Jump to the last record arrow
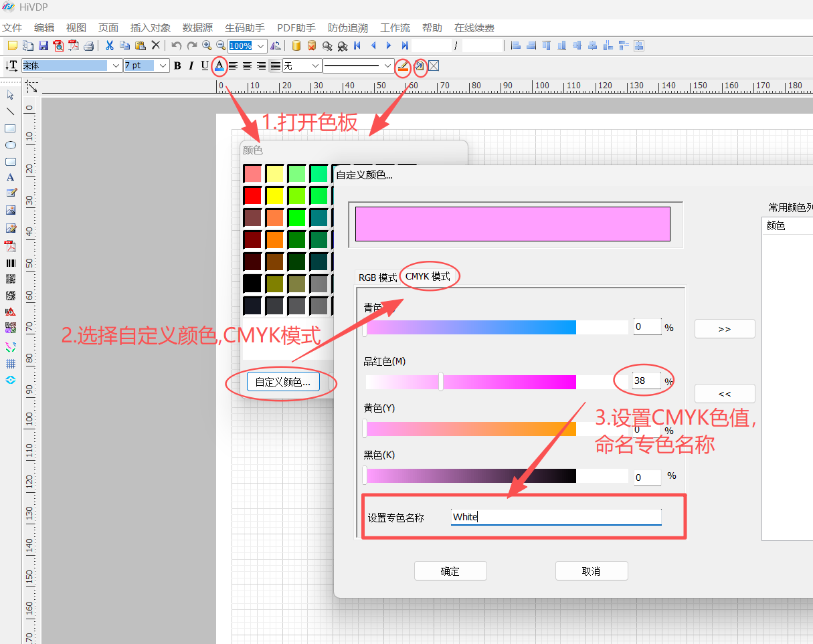Viewport: 813px width, 644px height. pyautogui.click(x=405, y=45)
